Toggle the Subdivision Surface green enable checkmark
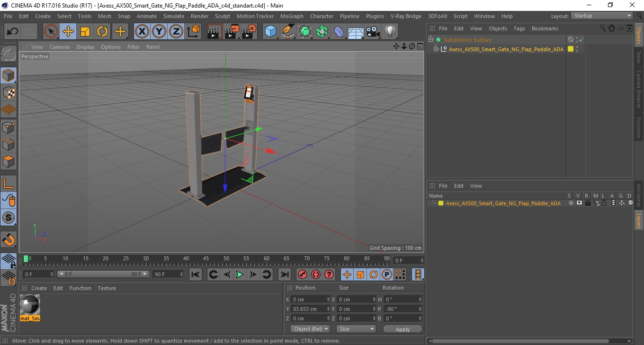644x345 pixels. (x=581, y=40)
